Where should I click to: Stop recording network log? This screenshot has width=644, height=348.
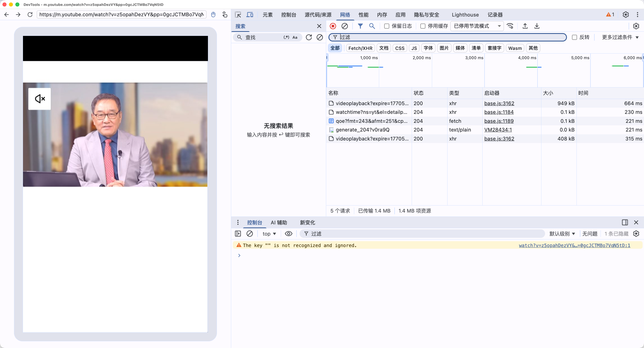[333, 26]
